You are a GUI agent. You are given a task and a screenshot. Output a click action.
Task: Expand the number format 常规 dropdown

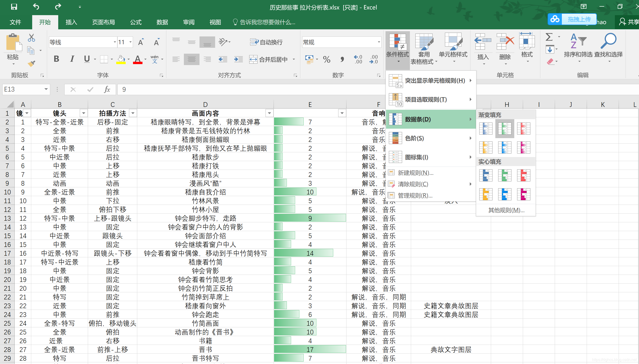click(379, 42)
